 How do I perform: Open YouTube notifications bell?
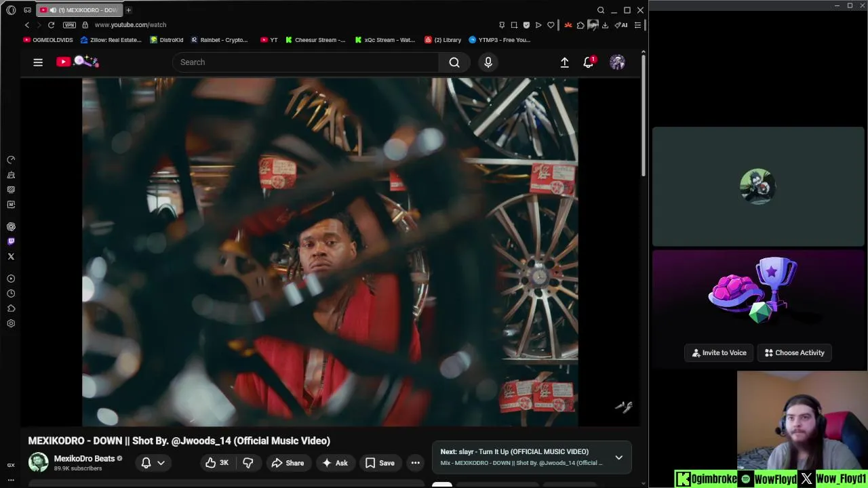tap(589, 62)
